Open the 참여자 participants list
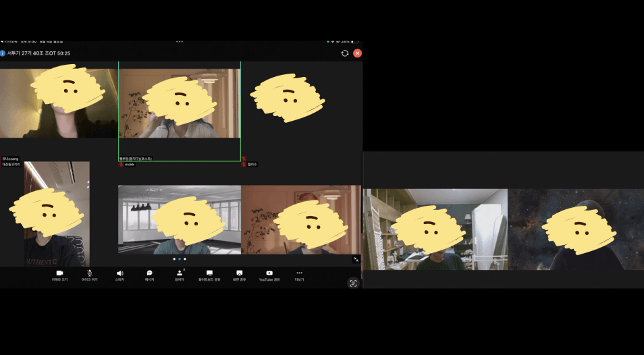Screen dimensions: 644x355 tap(180, 274)
